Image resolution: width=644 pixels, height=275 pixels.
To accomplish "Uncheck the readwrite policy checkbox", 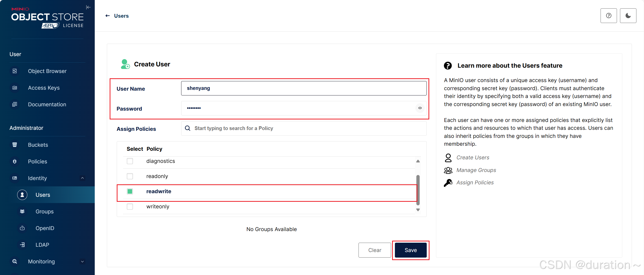I will click(130, 191).
